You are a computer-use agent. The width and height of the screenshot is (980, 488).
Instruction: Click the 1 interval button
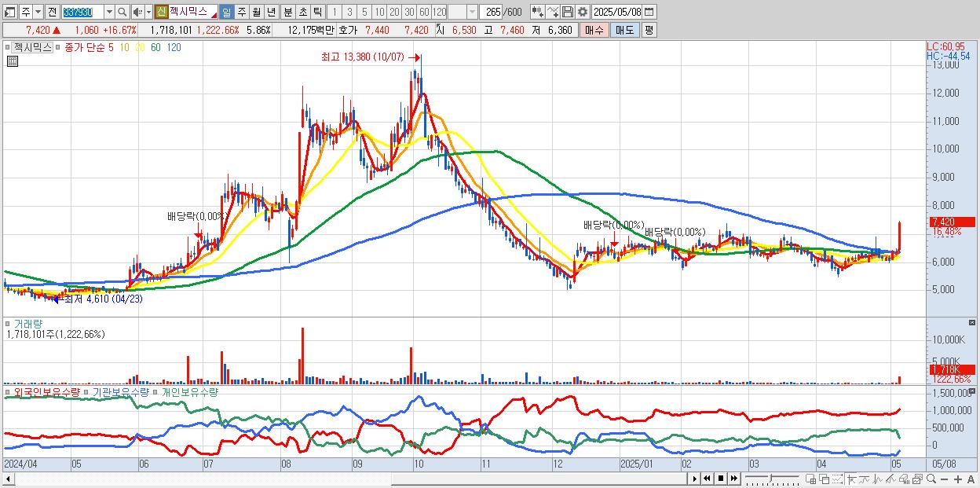[x=335, y=12]
